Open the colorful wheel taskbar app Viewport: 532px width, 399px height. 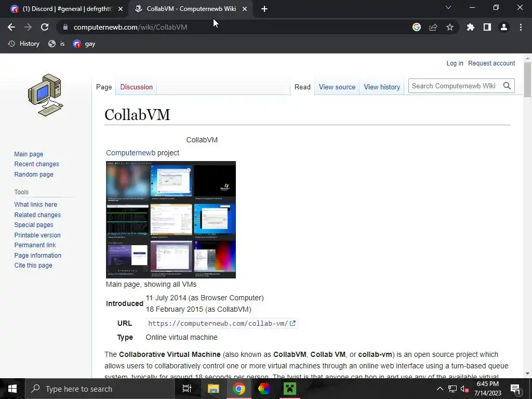[264, 389]
